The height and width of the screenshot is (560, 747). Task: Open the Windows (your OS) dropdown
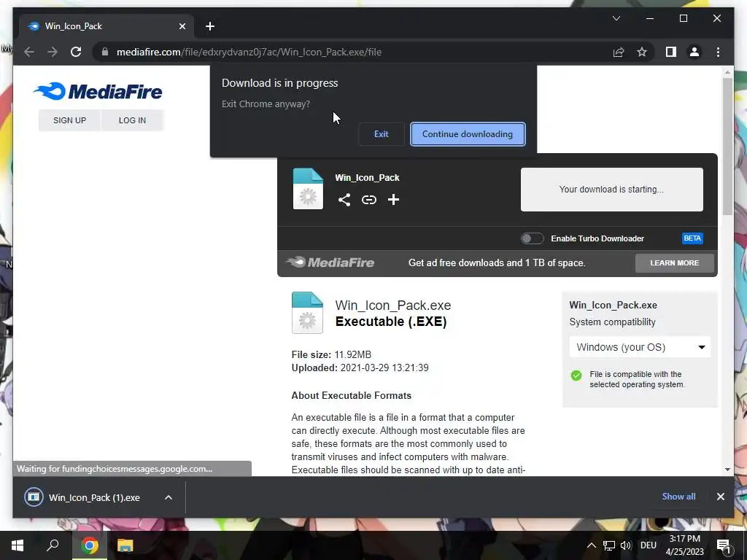tap(640, 347)
